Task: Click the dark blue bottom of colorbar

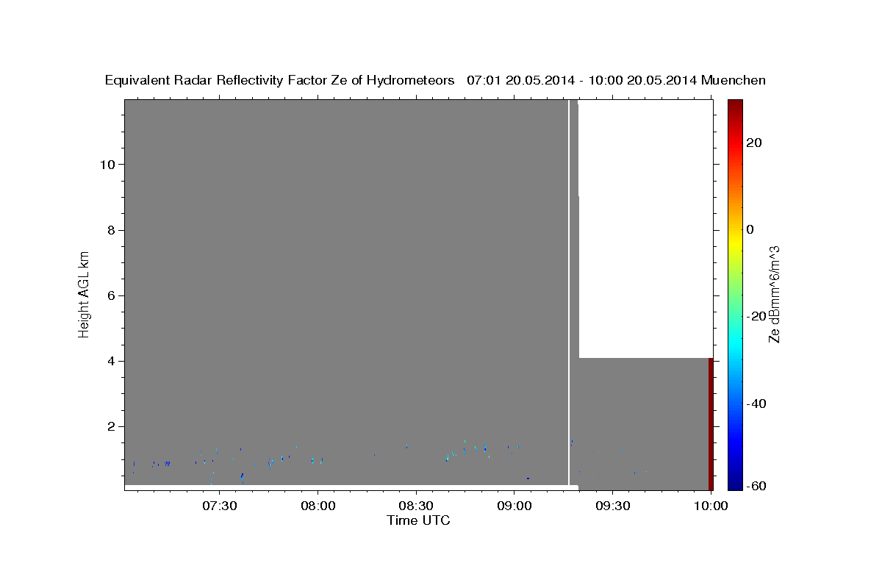Action: (734, 483)
